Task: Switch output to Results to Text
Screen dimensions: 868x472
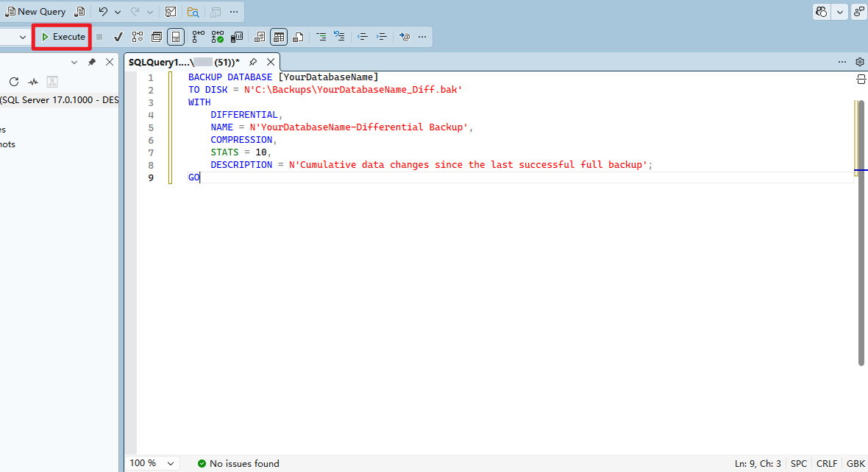Action: tap(259, 37)
